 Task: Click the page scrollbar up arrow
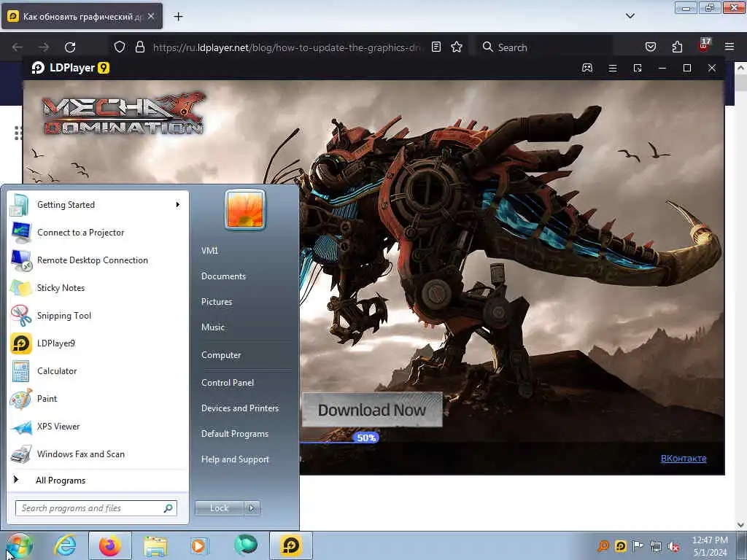(740, 69)
